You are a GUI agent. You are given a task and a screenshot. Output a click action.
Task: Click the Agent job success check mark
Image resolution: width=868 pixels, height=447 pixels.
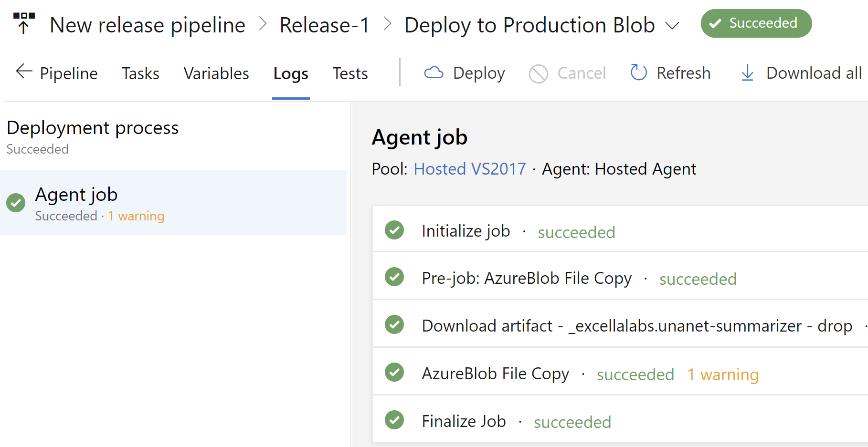[x=16, y=202]
